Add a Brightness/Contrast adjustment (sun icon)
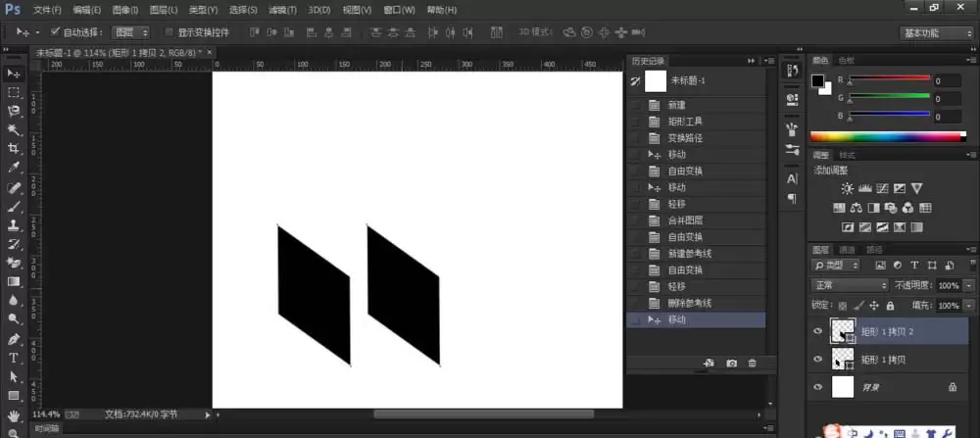 click(x=847, y=188)
